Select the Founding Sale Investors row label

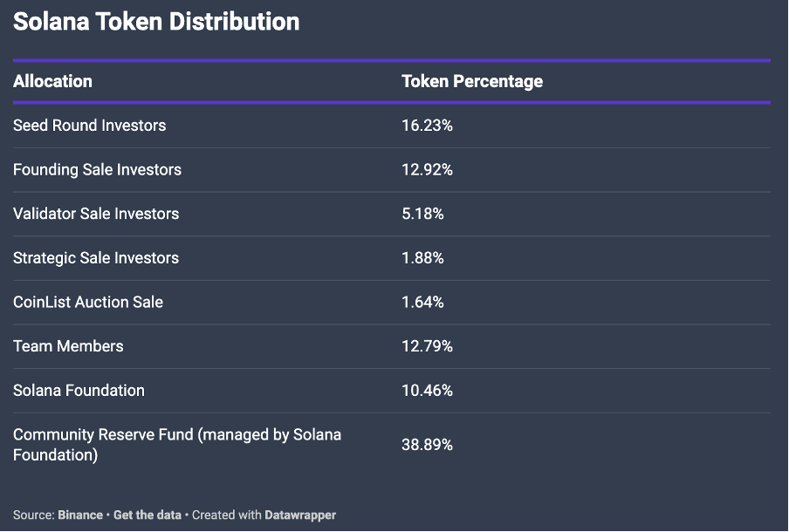97,170
